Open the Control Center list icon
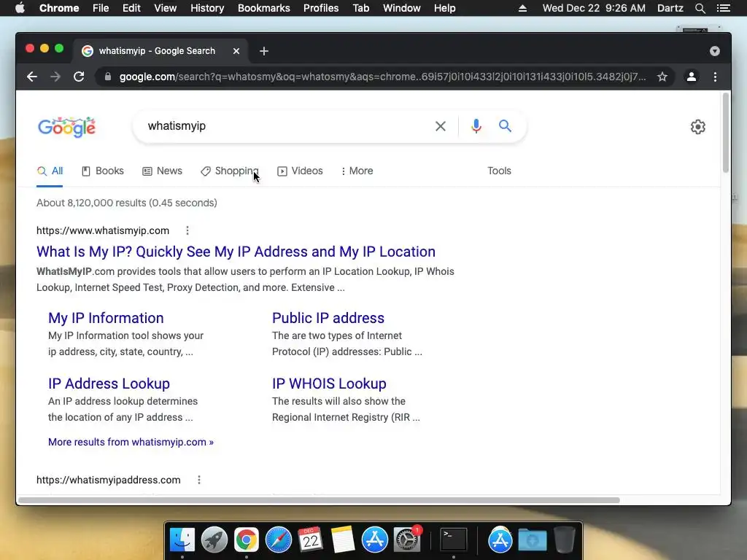 click(723, 8)
